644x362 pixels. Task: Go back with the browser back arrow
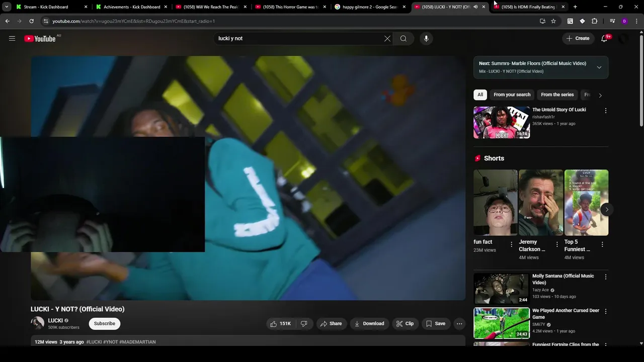[7, 21]
